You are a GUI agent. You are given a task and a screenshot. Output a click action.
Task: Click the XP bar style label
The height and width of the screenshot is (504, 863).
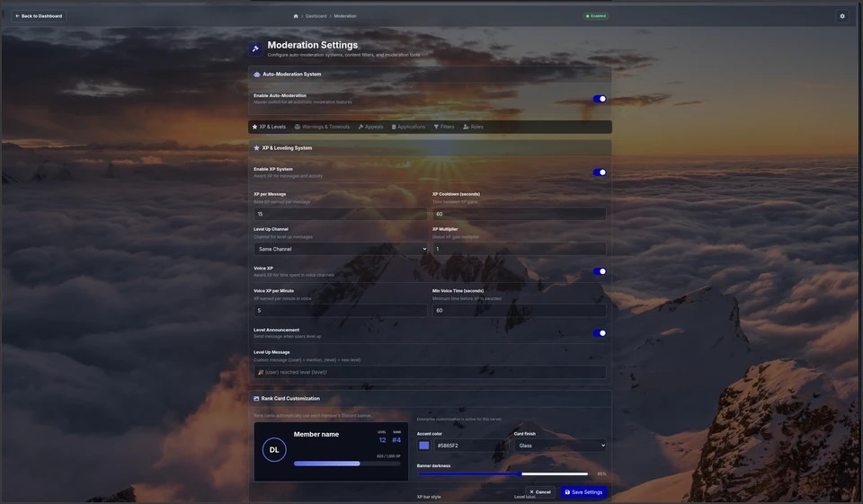point(429,497)
